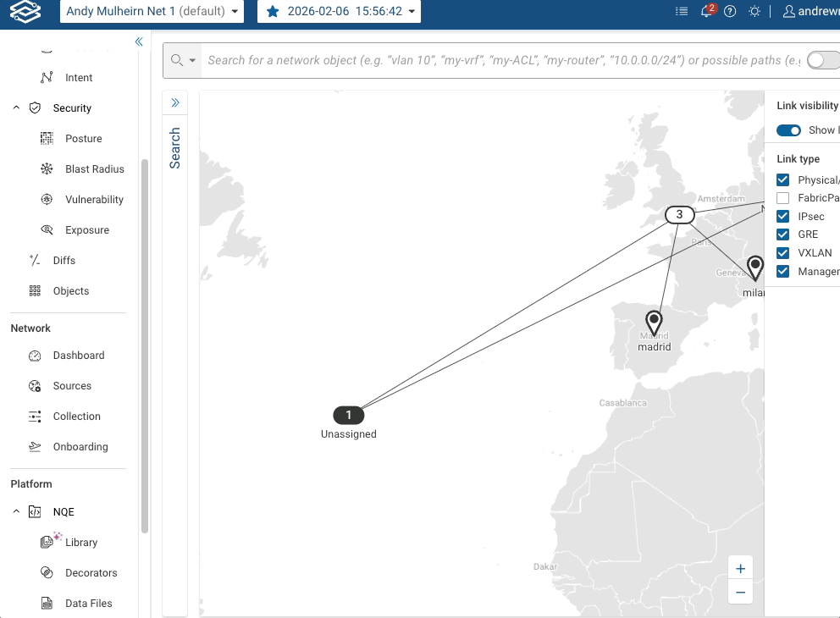Click the Data Files icon

point(47,604)
